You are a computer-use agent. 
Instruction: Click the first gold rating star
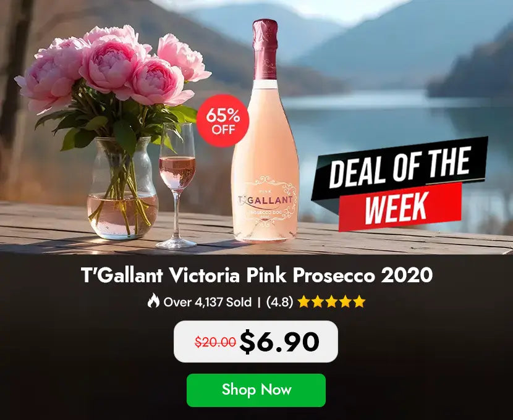point(304,301)
